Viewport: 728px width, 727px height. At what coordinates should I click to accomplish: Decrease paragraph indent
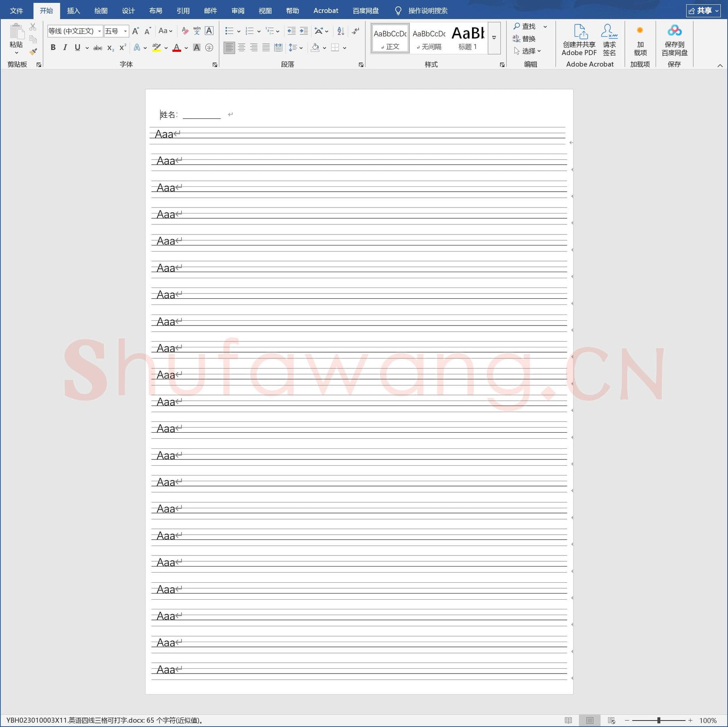pos(291,31)
